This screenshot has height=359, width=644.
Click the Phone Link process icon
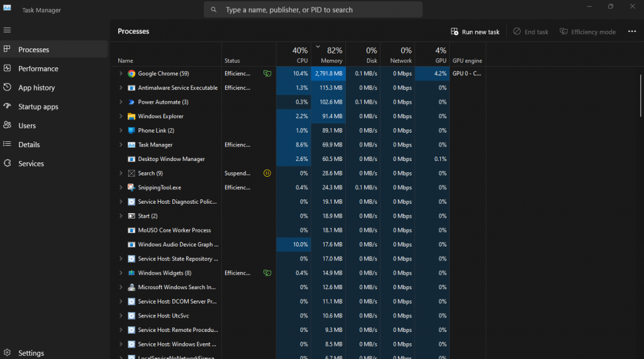click(131, 131)
